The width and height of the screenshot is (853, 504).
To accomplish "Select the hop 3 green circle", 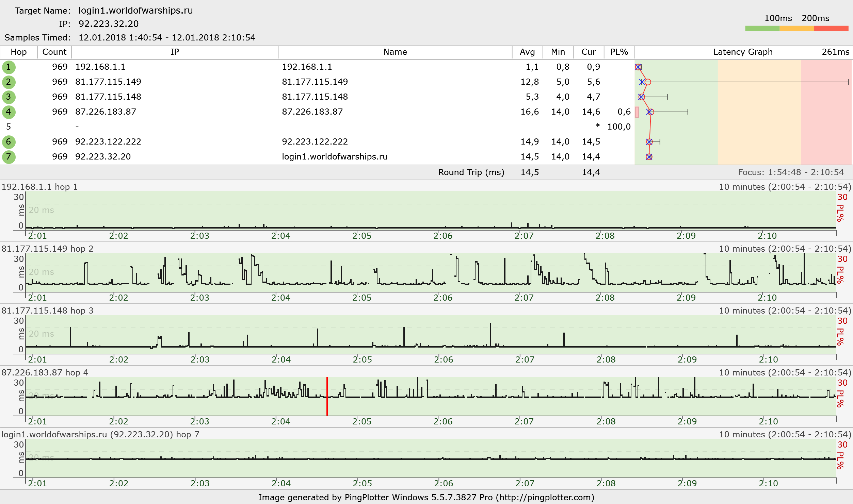I will 9,97.
